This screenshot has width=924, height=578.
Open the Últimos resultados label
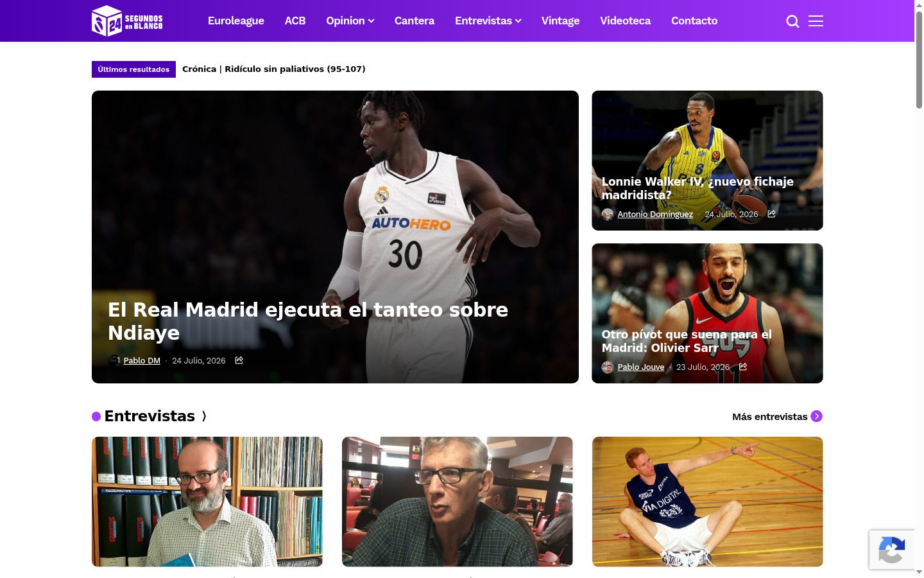tap(133, 69)
